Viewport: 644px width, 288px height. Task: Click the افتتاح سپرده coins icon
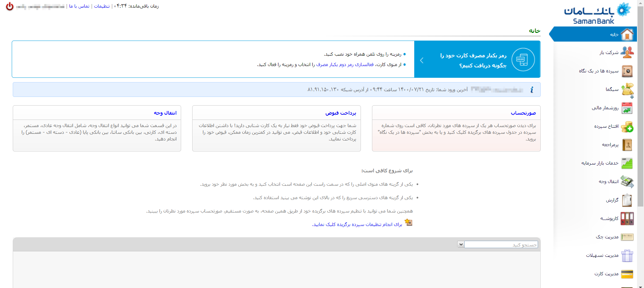[x=627, y=127]
